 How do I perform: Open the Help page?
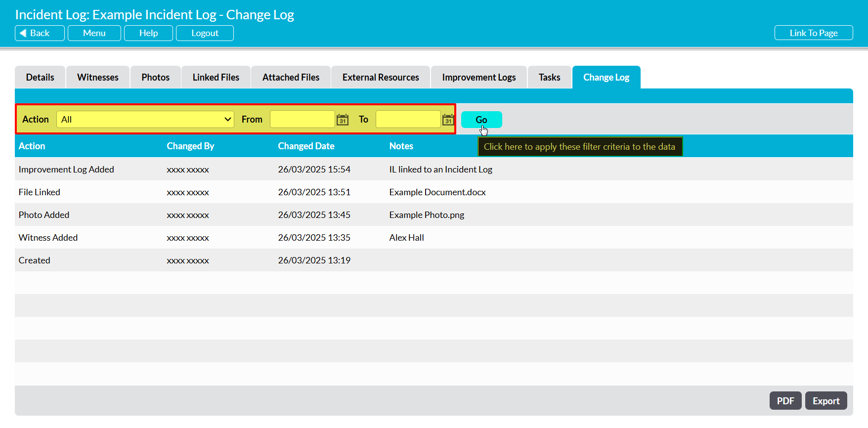pyautogui.click(x=148, y=33)
